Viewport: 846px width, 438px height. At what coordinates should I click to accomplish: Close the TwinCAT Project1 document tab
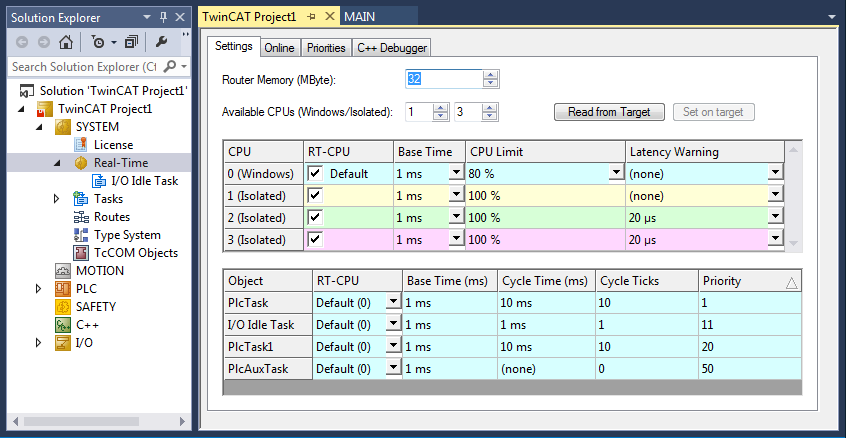coord(329,17)
